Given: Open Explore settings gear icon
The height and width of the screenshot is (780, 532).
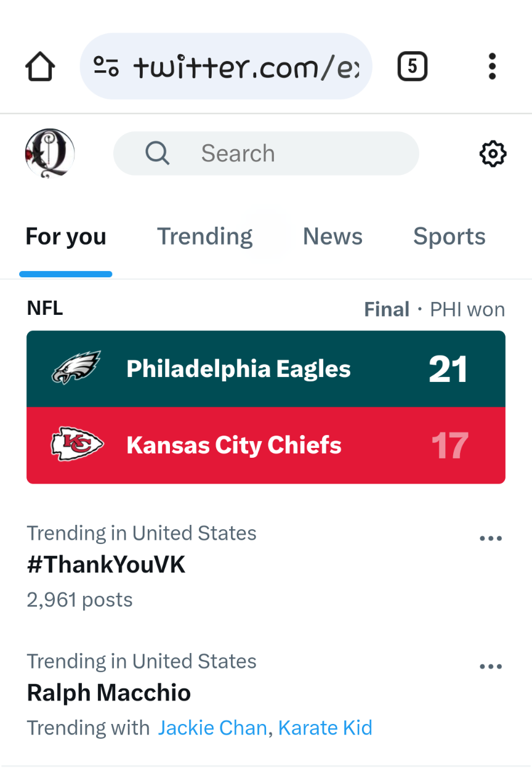Looking at the screenshot, I should coord(493,154).
